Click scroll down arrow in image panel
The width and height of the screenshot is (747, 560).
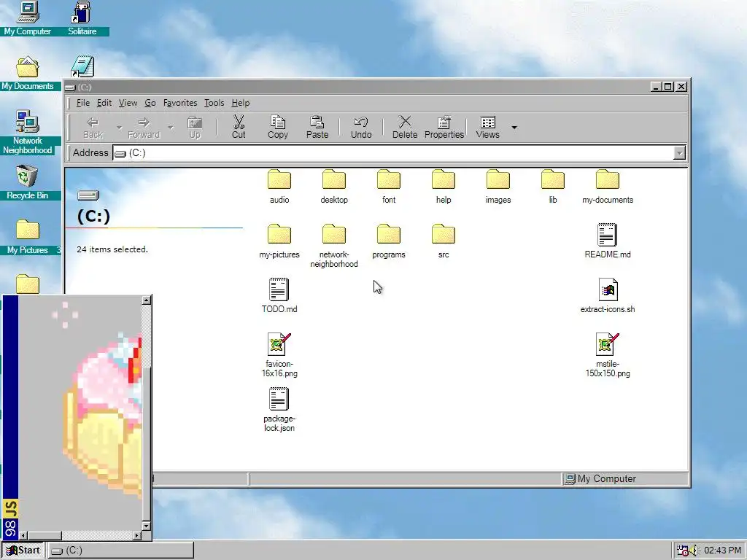pos(146,526)
